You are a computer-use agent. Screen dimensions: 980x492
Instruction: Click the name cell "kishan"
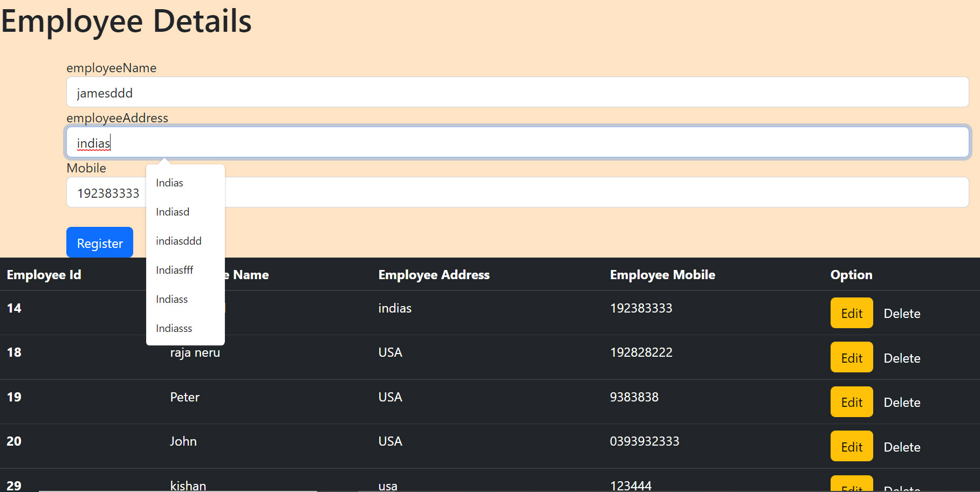point(188,486)
